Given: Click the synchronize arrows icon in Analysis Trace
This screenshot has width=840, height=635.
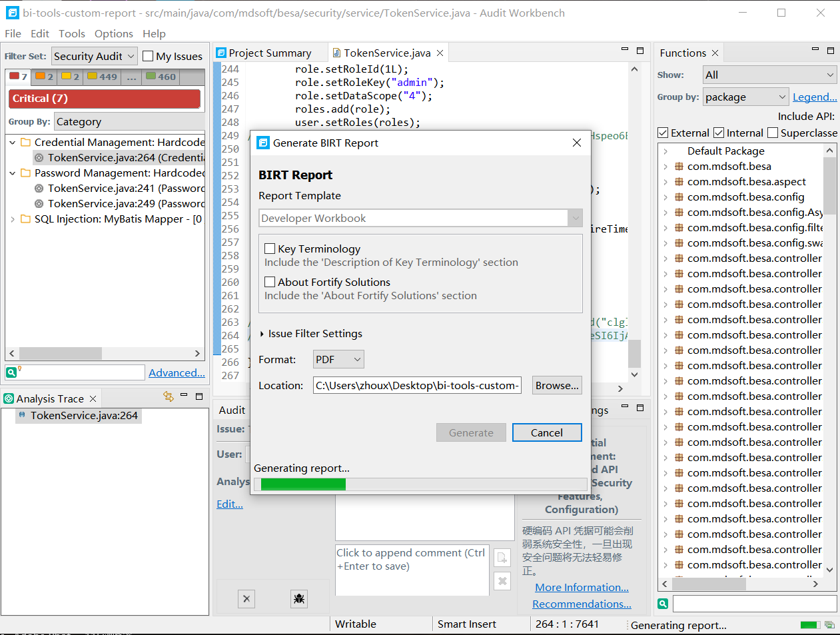Looking at the screenshot, I should click(169, 396).
